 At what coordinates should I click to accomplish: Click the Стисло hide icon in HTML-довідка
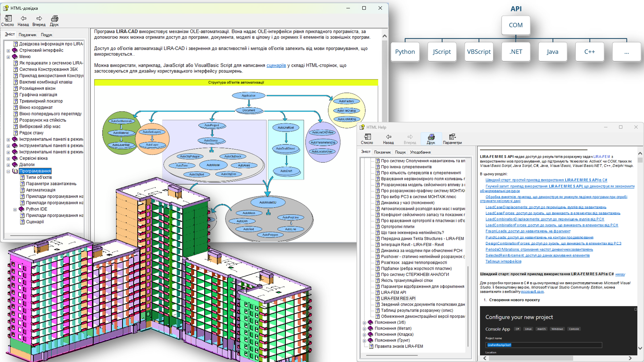8,18
